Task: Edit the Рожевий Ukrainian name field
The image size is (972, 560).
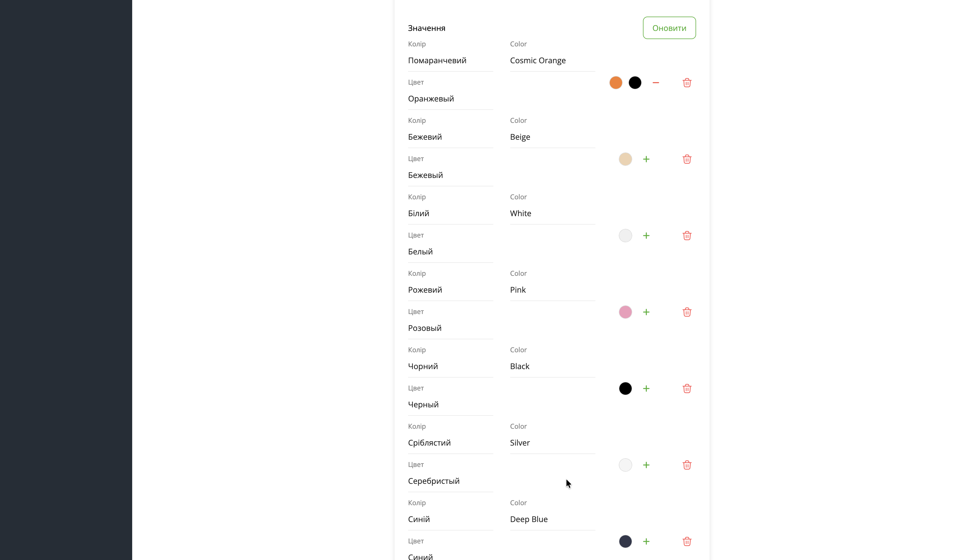Action: (450, 290)
